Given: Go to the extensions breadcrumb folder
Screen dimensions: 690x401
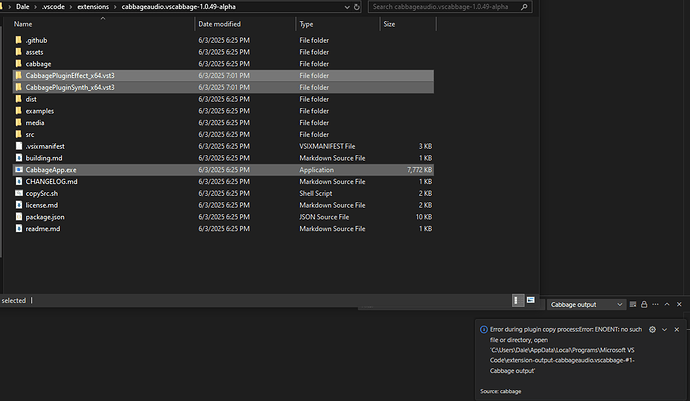Looking at the screenshot, I should [93, 7].
